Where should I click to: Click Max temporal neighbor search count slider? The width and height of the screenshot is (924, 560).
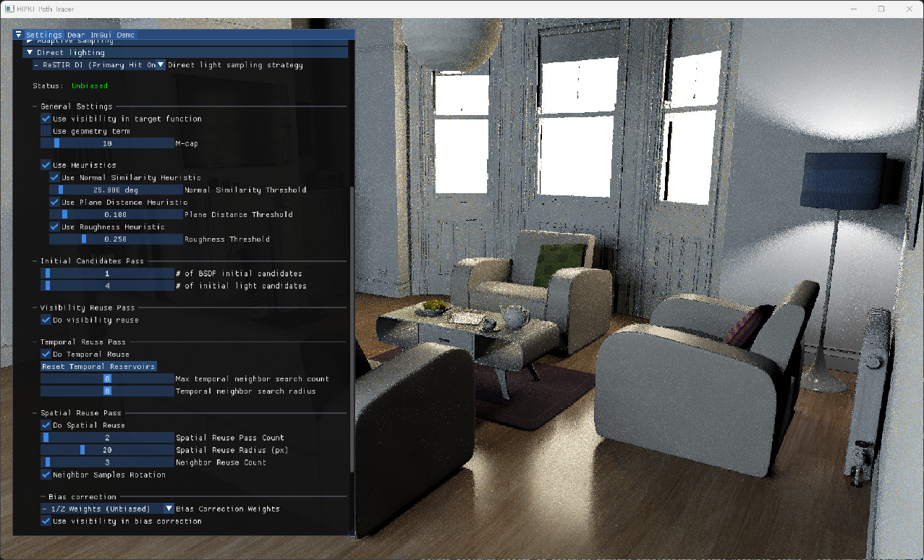point(107,378)
